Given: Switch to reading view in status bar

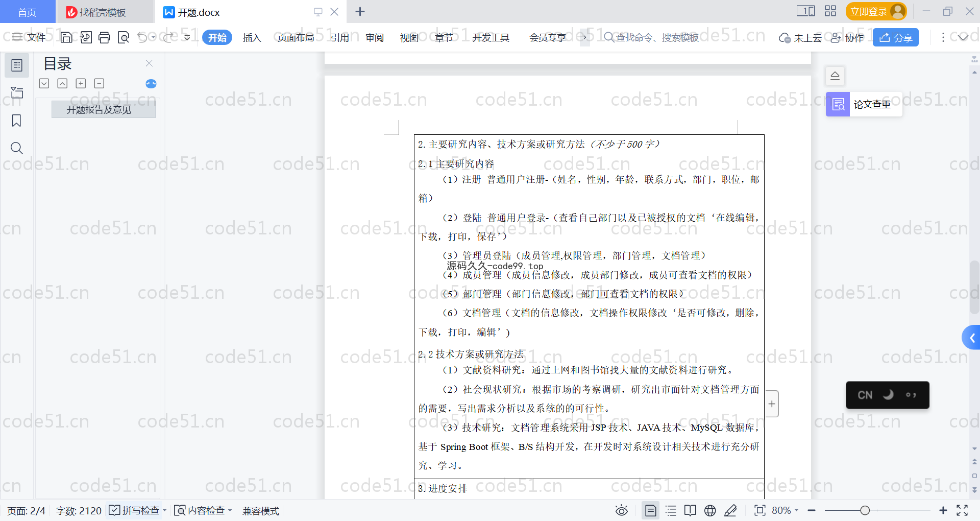Looking at the screenshot, I should coord(690,510).
